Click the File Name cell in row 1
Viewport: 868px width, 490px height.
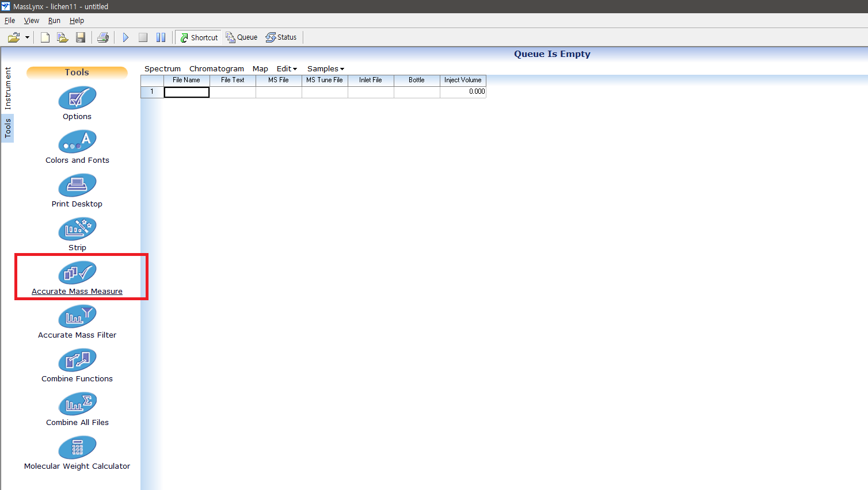[186, 92]
